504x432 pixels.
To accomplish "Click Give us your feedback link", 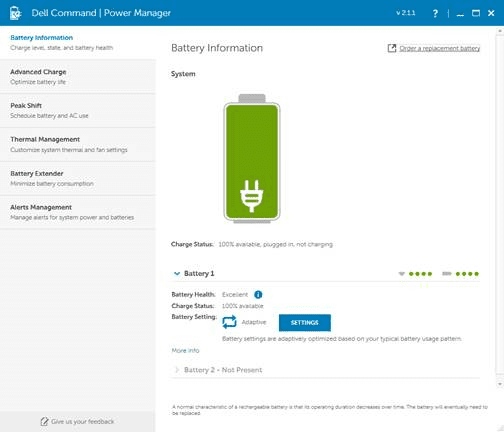I will 83,422.
